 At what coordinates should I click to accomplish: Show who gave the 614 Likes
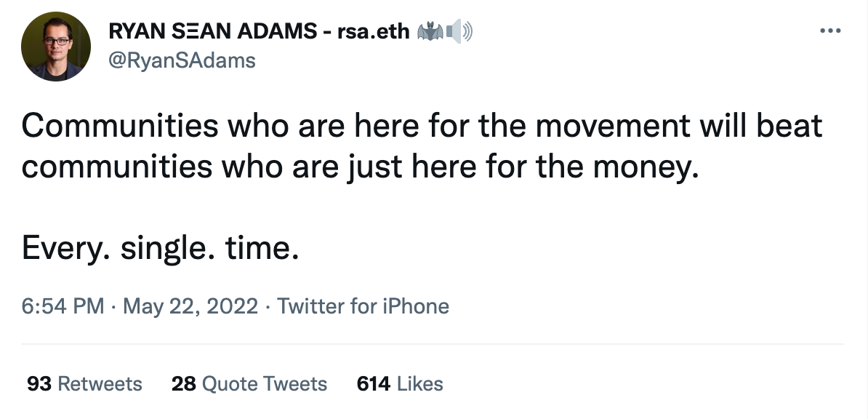(x=400, y=383)
